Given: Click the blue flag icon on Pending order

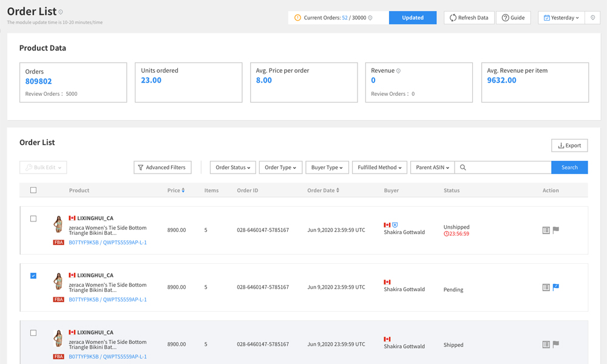Looking at the screenshot, I should coord(556,288).
